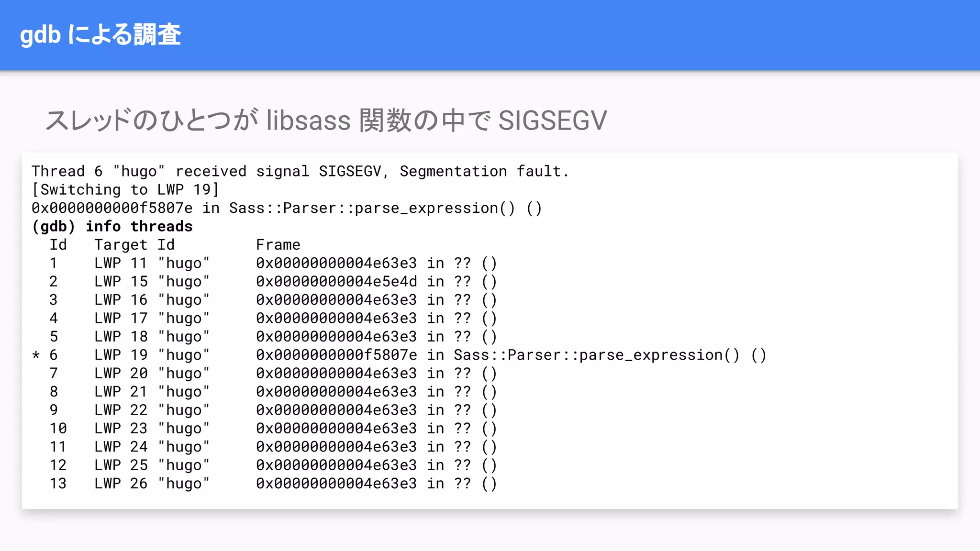Click address 0x00000000004e5e4d in thread 2
980x551 pixels.
tap(336, 281)
